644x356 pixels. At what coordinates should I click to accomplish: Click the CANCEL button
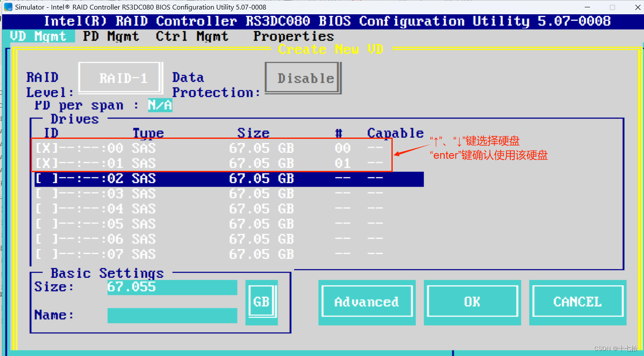pyautogui.click(x=578, y=302)
